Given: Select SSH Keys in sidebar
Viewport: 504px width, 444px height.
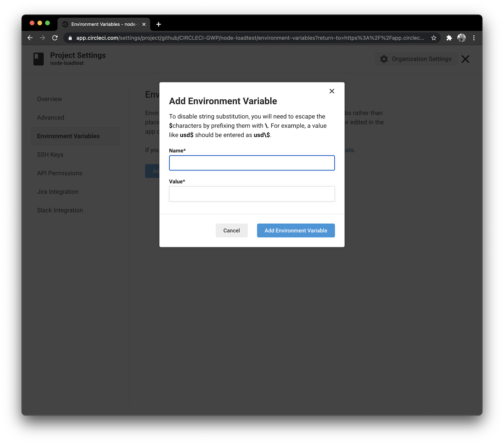Looking at the screenshot, I should (50, 155).
